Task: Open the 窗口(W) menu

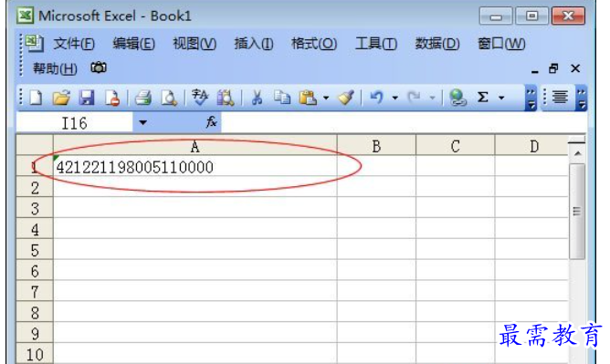Action: click(x=501, y=44)
